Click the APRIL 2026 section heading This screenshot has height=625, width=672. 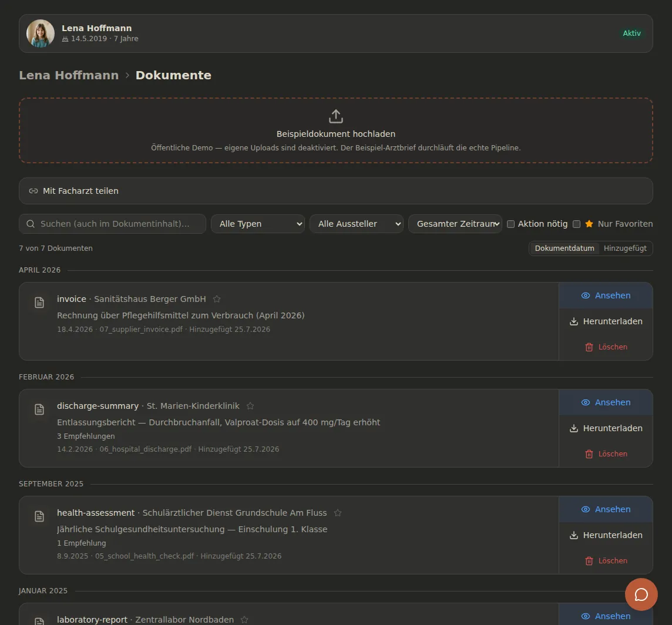pos(39,270)
